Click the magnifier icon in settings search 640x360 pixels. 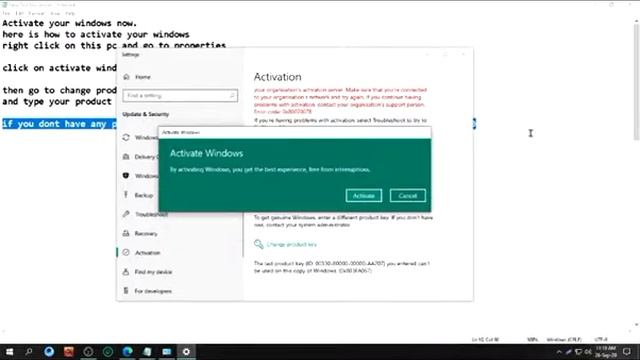[232, 96]
